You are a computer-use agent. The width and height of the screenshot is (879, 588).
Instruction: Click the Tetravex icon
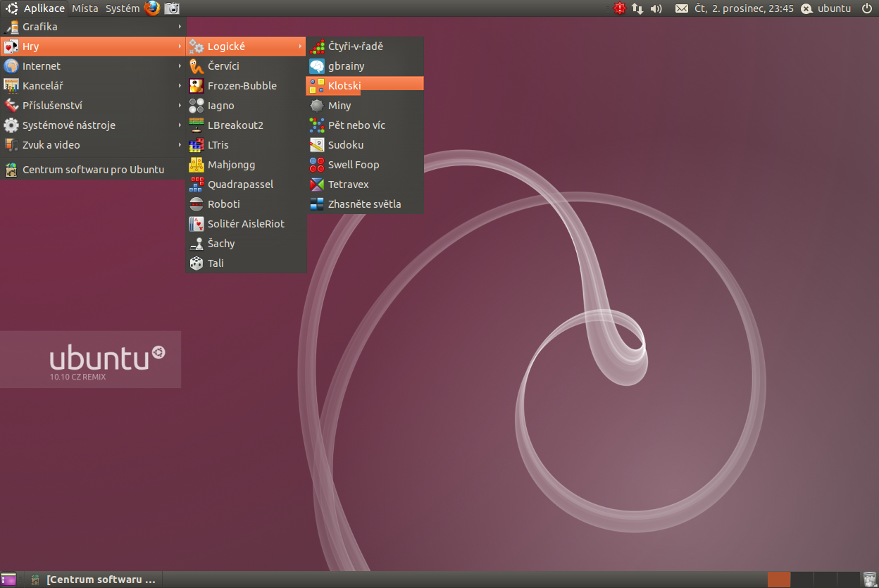coord(317,184)
